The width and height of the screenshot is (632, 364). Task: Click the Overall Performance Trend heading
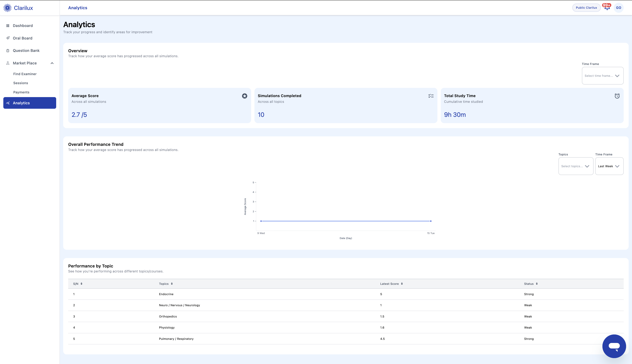[96, 145]
